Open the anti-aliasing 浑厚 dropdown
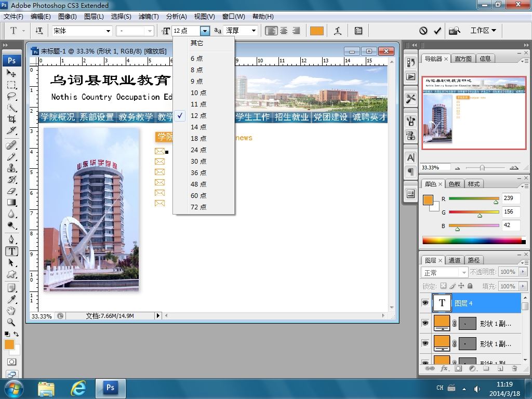Screen dimensions: 532x399 (x=254, y=31)
